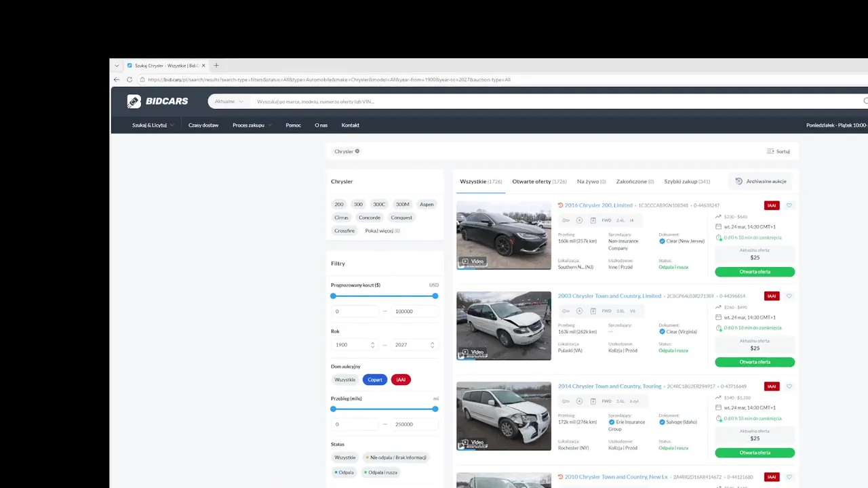Select Wszystkie under Dom aukcyjny

345,380
